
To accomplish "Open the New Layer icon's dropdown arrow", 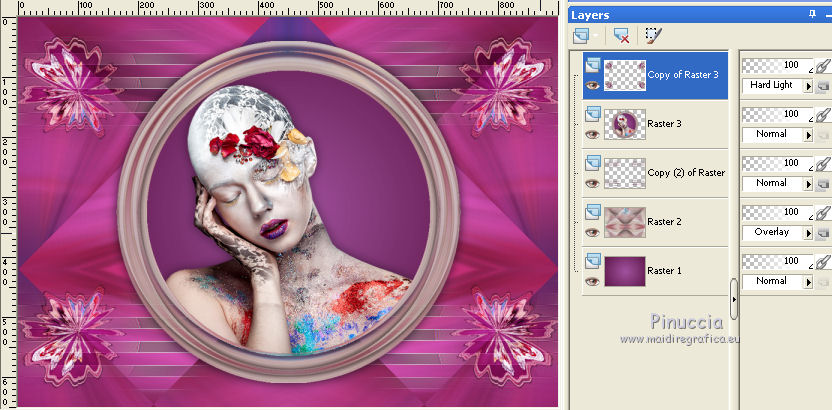I will point(596,36).
